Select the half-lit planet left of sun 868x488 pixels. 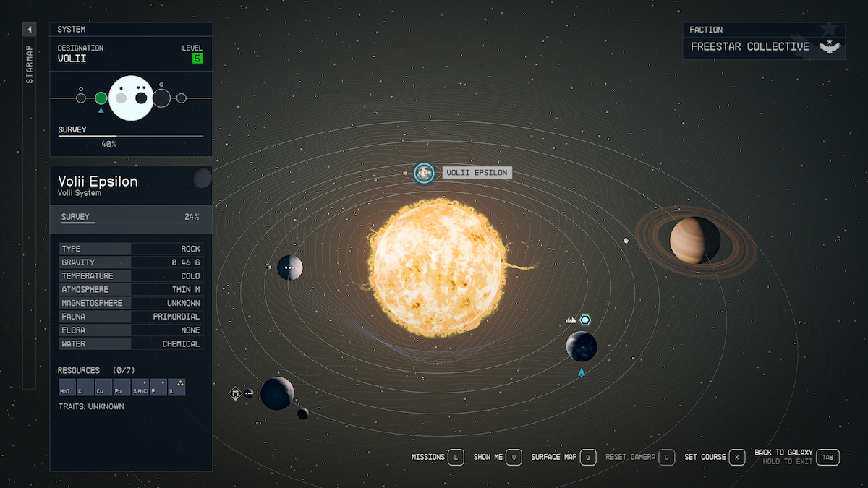tap(290, 267)
